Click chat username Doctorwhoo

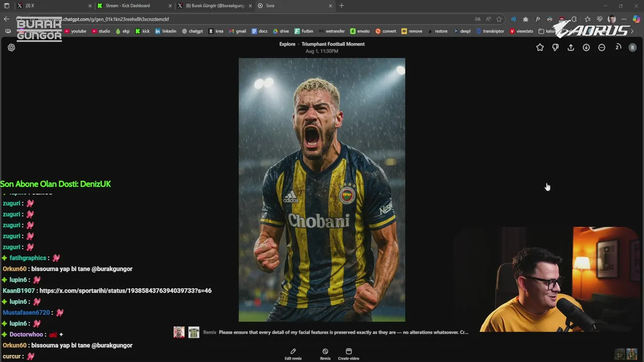26,334
